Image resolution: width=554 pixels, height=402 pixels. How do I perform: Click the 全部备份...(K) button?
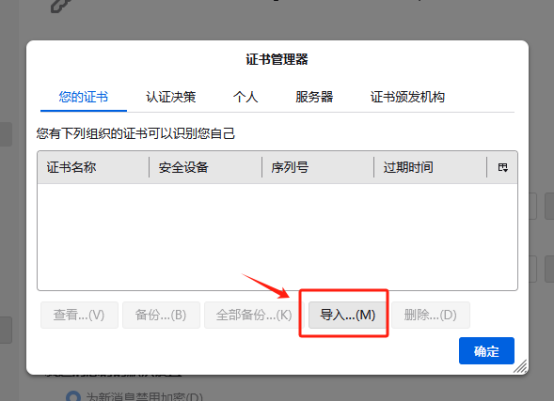(254, 315)
